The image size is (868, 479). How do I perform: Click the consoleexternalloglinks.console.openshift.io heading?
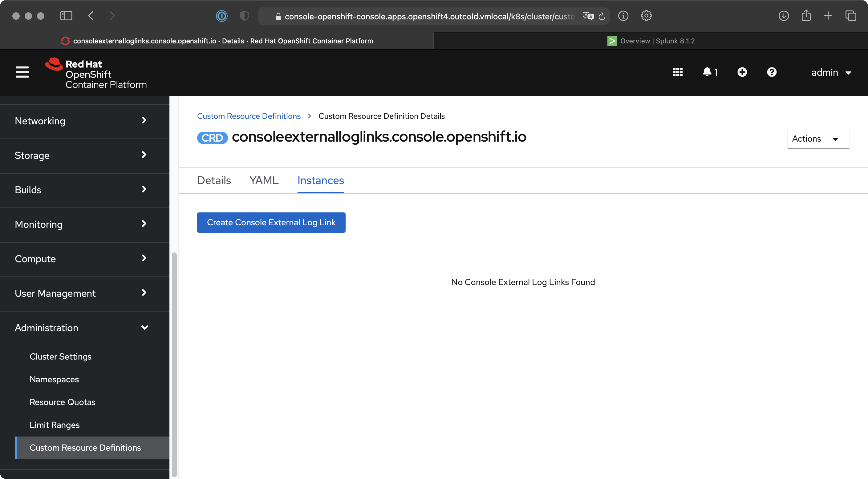[x=379, y=137]
